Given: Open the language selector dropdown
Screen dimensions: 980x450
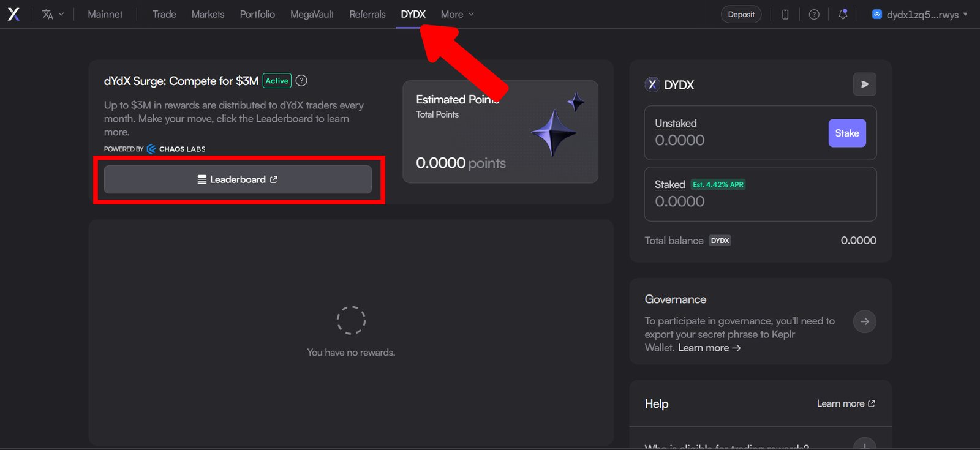Looking at the screenshot, I should 53,14.
